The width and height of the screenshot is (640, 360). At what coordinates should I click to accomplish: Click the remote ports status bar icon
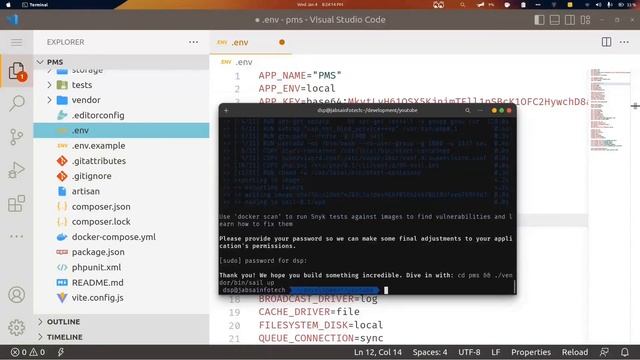[x=60, y=352]
